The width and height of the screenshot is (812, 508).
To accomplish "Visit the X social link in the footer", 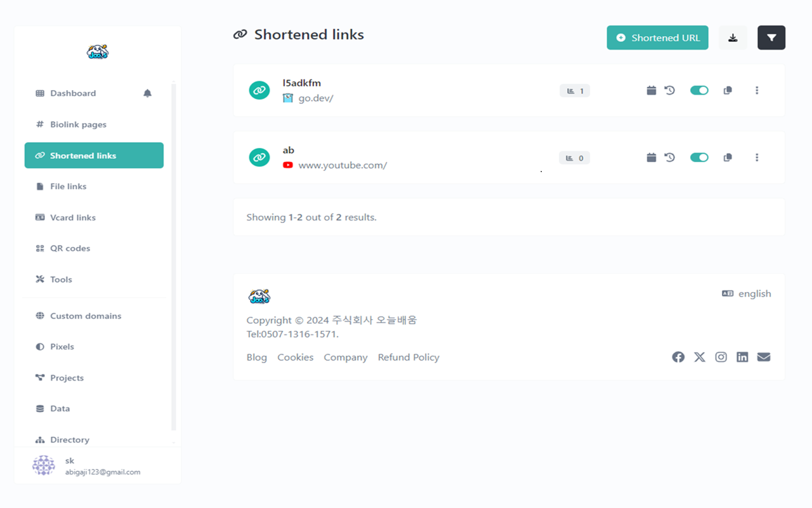I will pyautogui.click(x=699, y=357).
